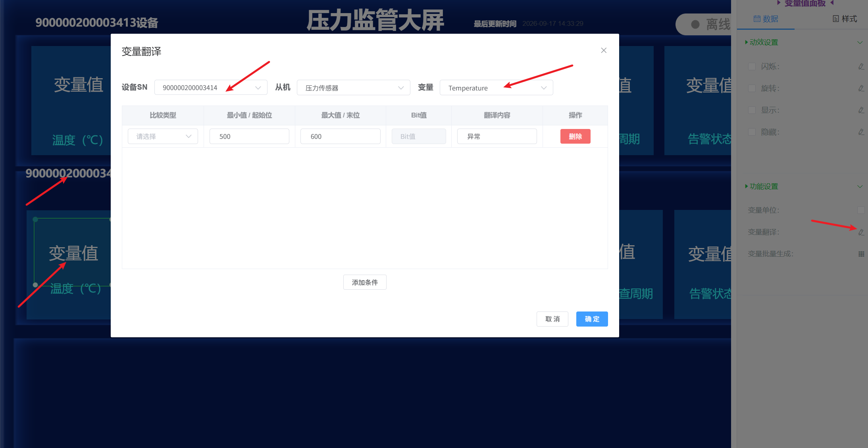Open the 变量翻译 edit pencil icon

click(x=861, y=232)
